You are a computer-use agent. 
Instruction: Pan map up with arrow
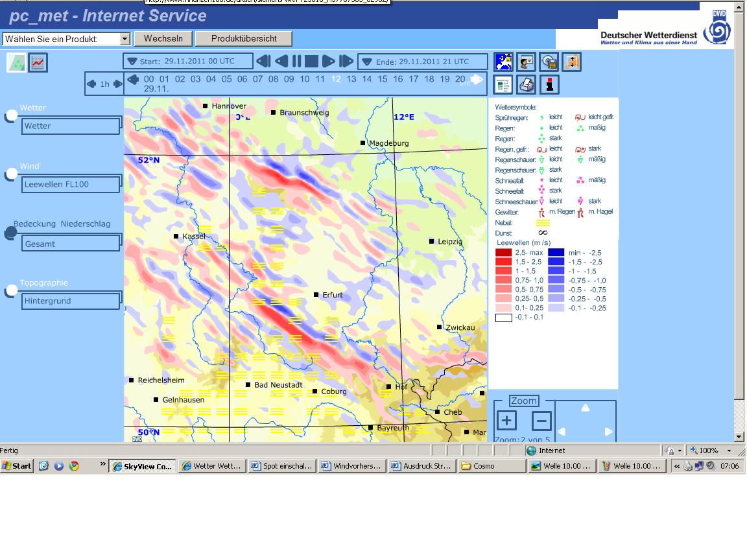(x=586, y=408)
